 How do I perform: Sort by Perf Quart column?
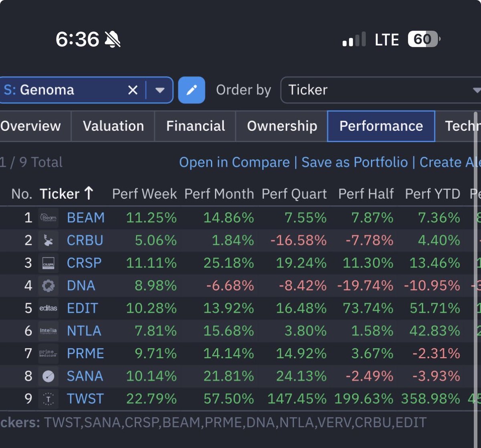pos(294,194)
